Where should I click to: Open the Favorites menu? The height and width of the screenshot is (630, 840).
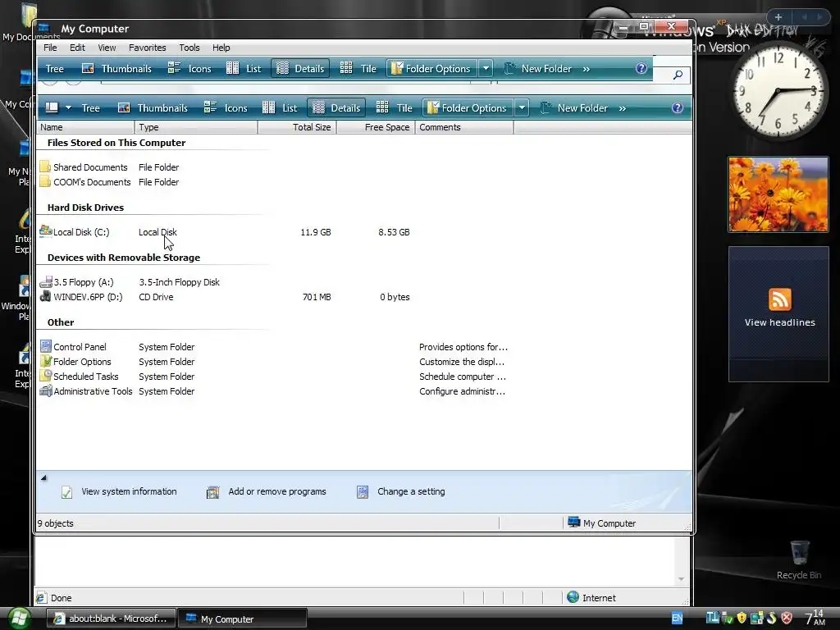pos(148,48)
